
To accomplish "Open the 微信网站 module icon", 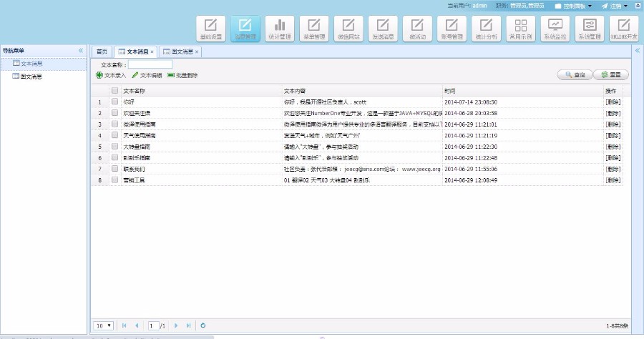I will 348,29.
